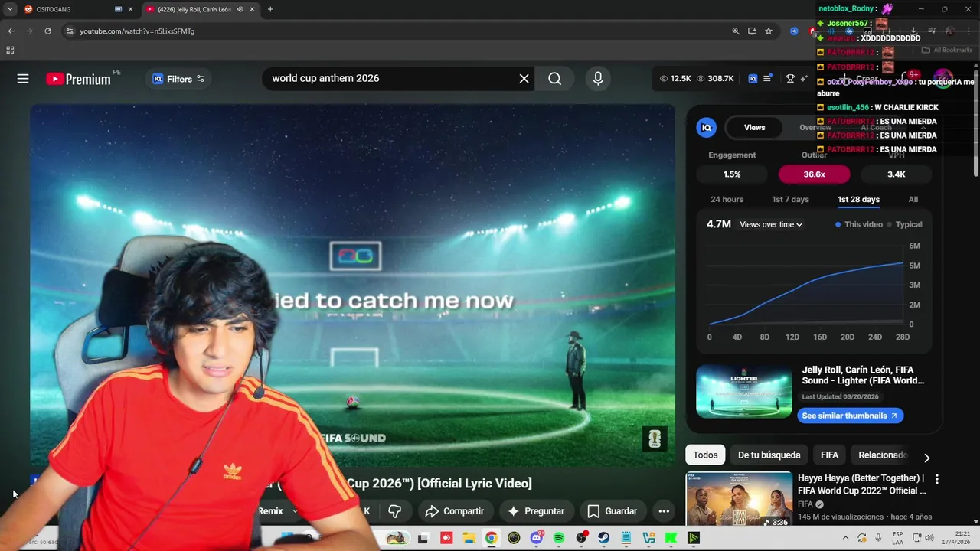Screen dimensions: 980x551
Task: Open the vidIQ icon in YouTube header
Action: (x=753, y=78)
